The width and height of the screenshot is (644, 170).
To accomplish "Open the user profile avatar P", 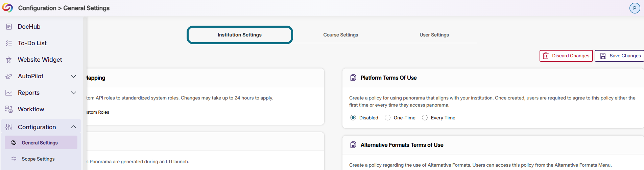I will (x=635, y=8).
